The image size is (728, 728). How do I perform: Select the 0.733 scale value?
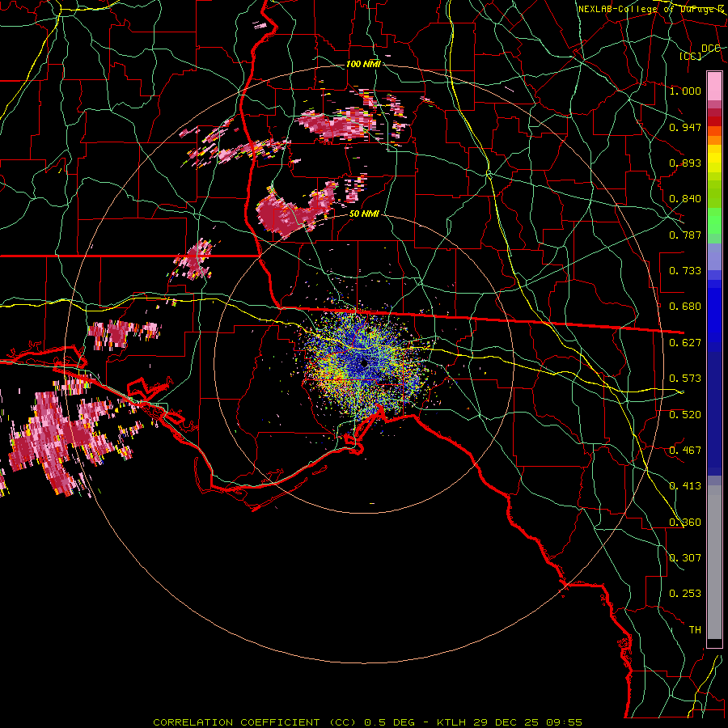click(x=685, y=271)
